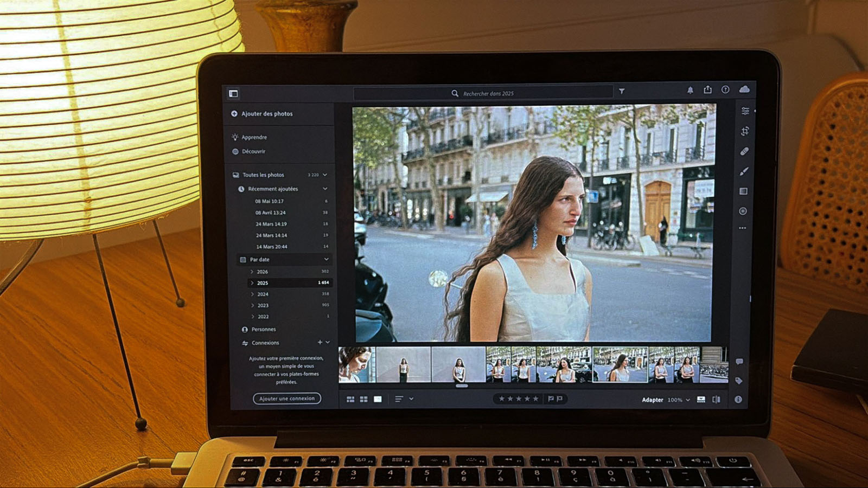868x488 pixels.
Task: Select the close-up thumbnail of woman looking down
Action: [x=357, y=365]
